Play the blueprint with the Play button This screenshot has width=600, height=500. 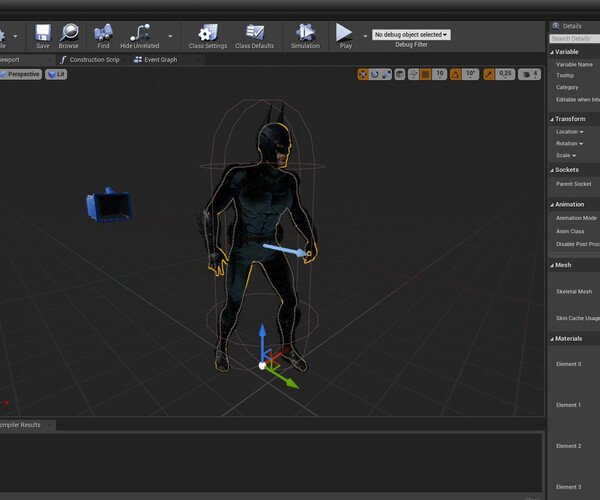pos(344,36)
